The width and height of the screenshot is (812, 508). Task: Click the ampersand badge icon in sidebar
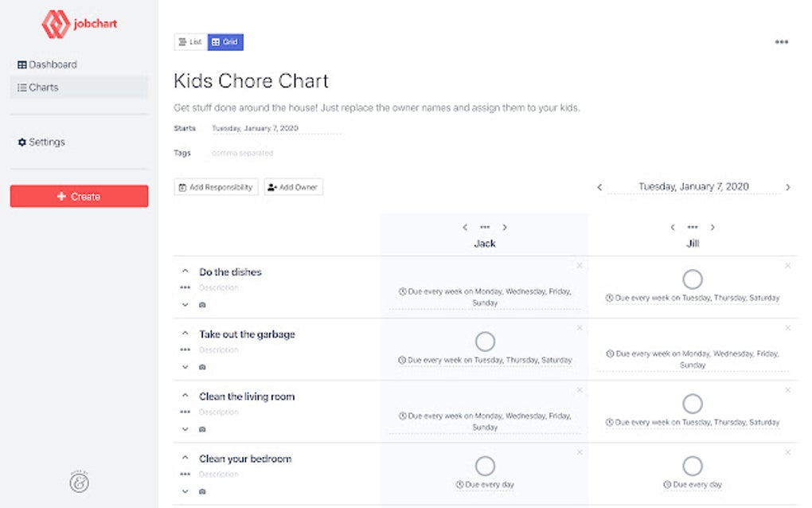(80, 482)
